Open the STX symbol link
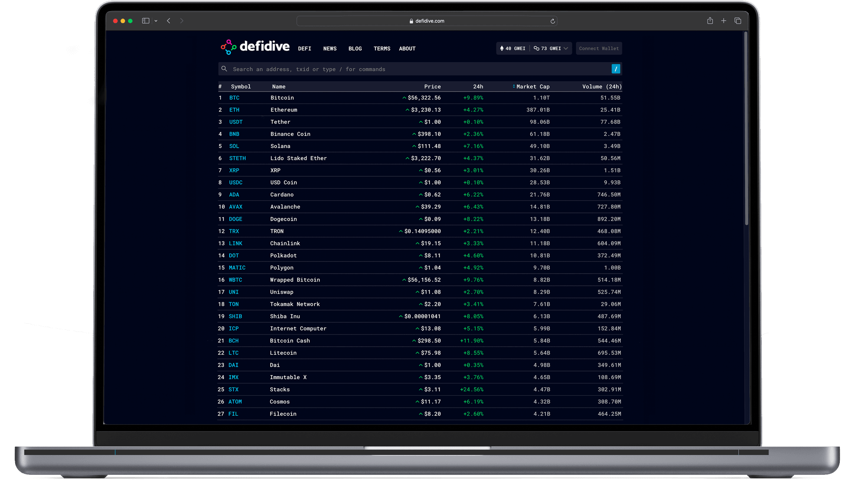 pos(233,390)
